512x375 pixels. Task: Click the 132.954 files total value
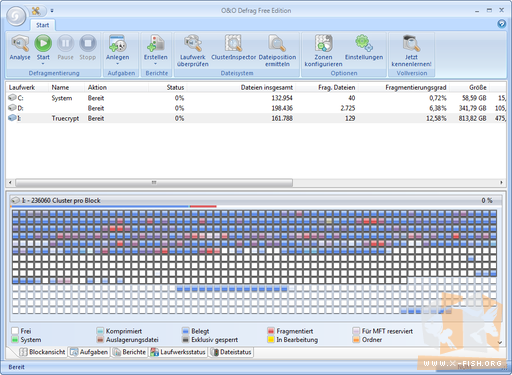[x=282, y=98]
